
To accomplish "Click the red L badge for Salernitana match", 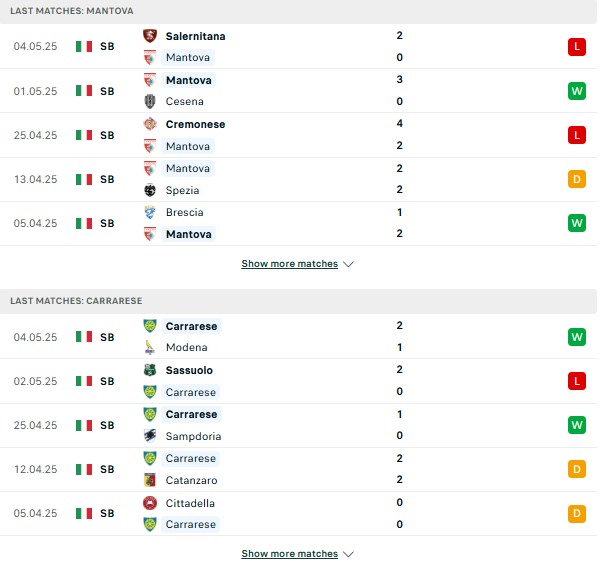I will 576,47.
